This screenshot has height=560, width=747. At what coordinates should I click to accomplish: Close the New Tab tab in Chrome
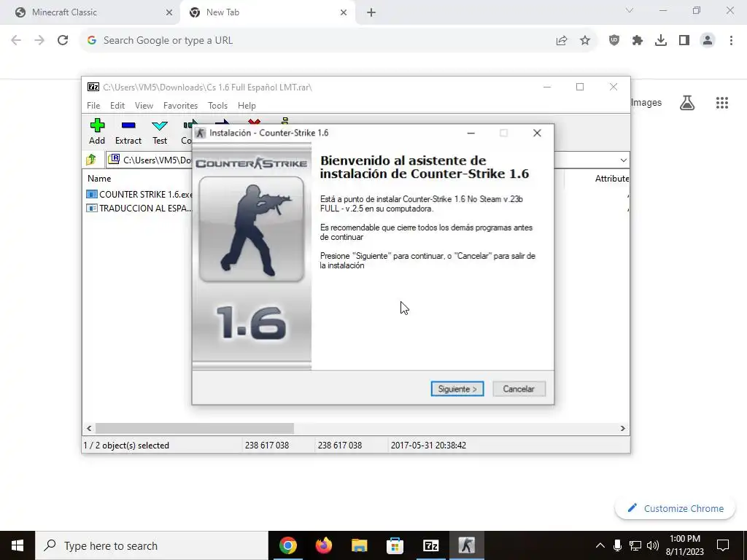pyautogui.click(x=344, y=12)
